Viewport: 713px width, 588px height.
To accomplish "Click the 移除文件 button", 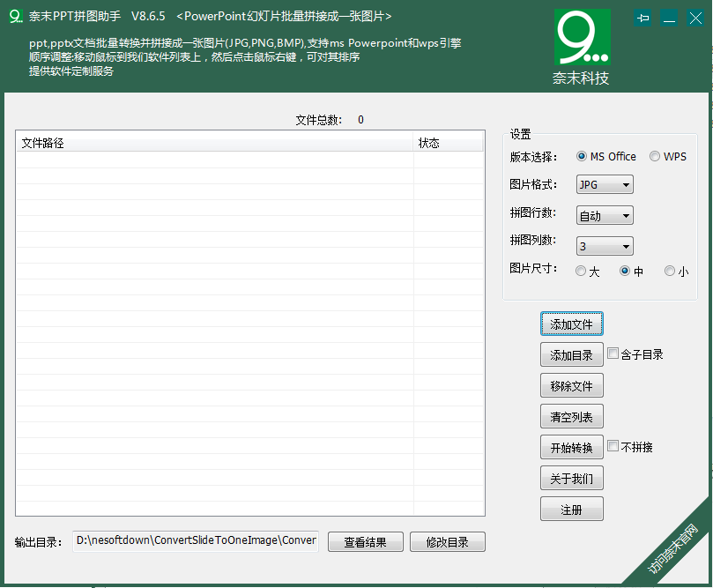I will (571, 385).
